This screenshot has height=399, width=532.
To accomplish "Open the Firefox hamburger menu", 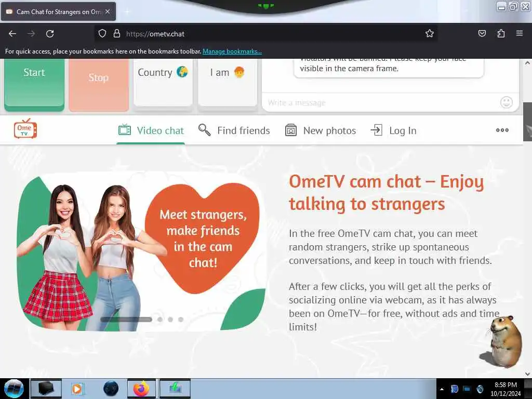I will point(520,33).
